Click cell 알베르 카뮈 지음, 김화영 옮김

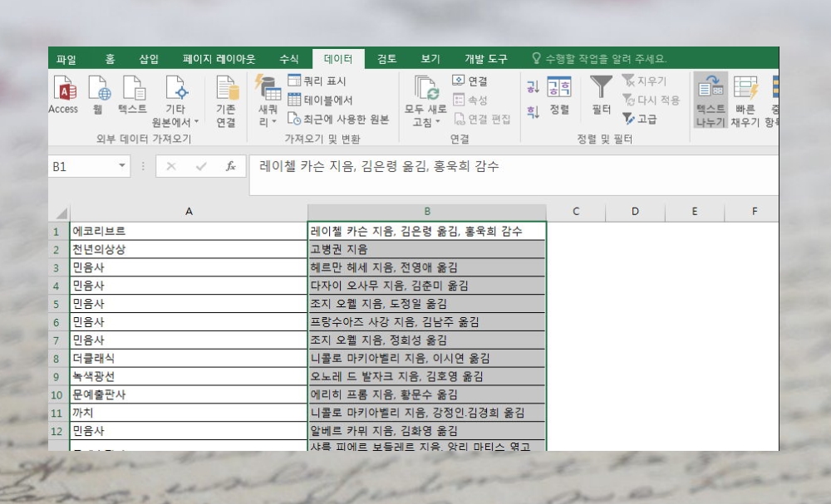(x=427, y=430)
